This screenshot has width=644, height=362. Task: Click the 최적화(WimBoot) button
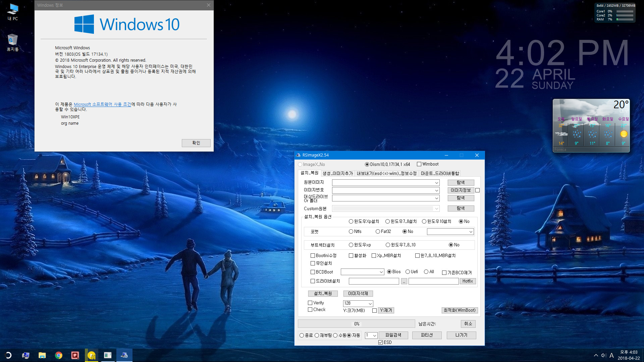460,310
